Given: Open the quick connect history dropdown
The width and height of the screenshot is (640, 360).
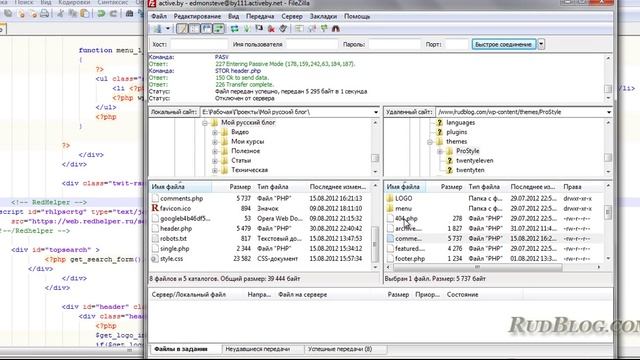Looking at the screenshot, I should coord(541,44).
